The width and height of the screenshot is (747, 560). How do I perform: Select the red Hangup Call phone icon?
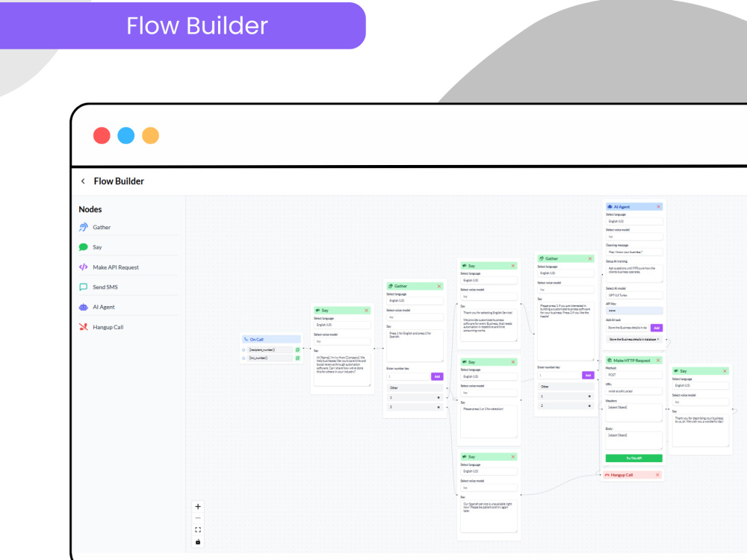click(84, 327)
